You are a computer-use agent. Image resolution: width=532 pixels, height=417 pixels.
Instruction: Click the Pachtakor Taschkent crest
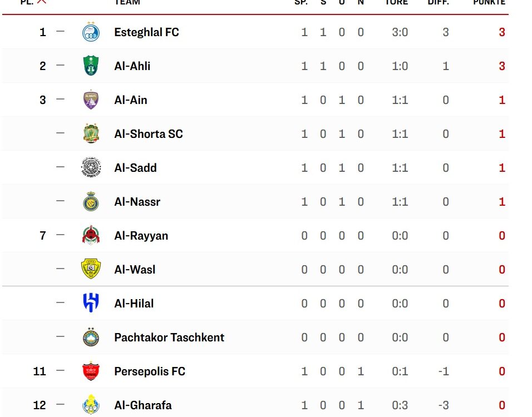tap(91, 337)
